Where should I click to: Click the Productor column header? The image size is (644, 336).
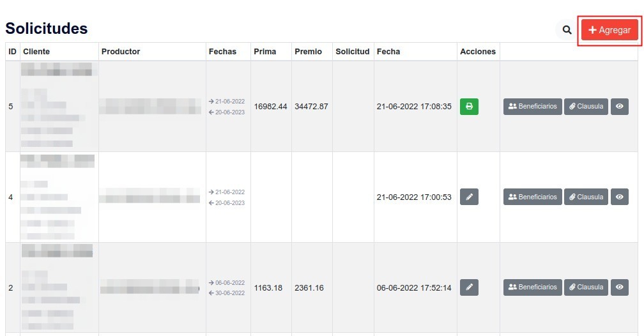point(121,52)
